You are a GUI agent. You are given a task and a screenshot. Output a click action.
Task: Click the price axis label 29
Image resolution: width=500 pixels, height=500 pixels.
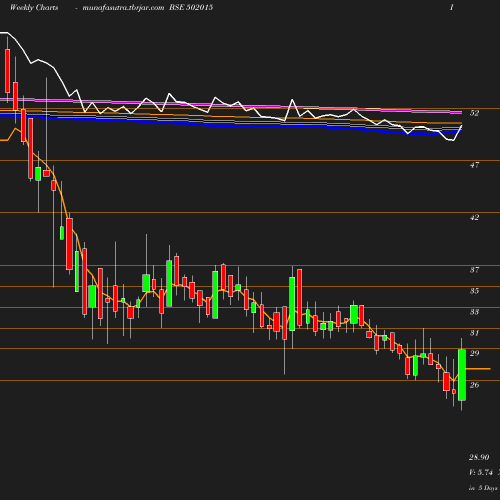click(474, 353)
